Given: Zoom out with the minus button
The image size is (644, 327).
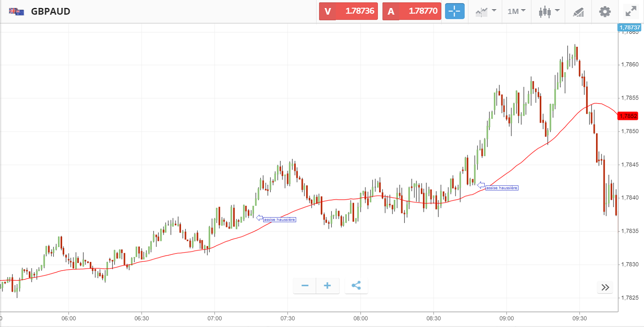Looking at the screenshot, I should tap(305, 286).
